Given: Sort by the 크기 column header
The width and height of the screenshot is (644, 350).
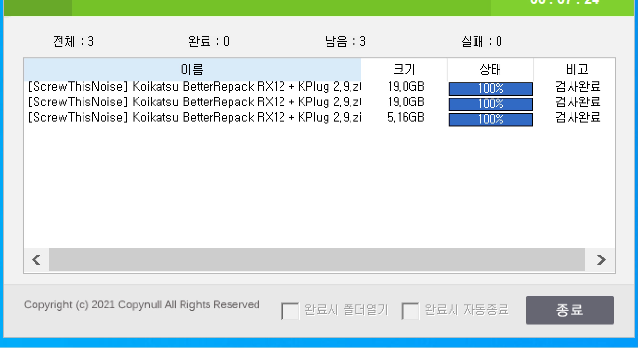Looking at the screenshot, I should click(x=404, y=70).
